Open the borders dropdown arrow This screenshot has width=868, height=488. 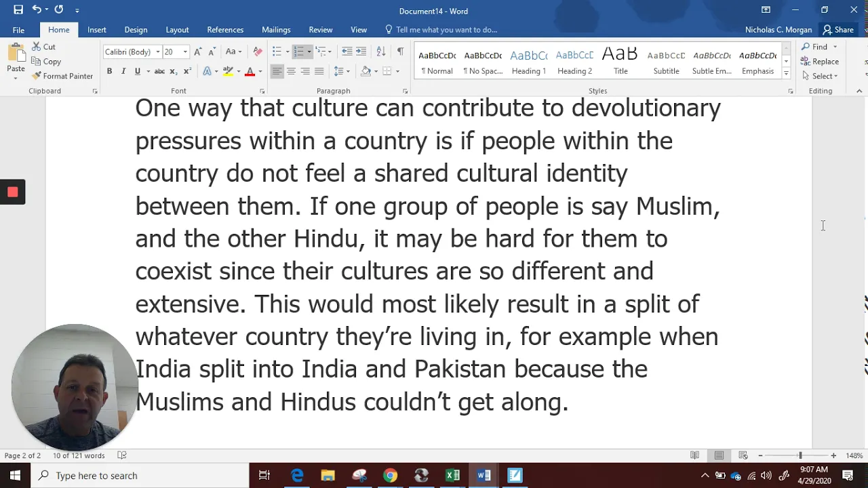click(x=397, y=71)
